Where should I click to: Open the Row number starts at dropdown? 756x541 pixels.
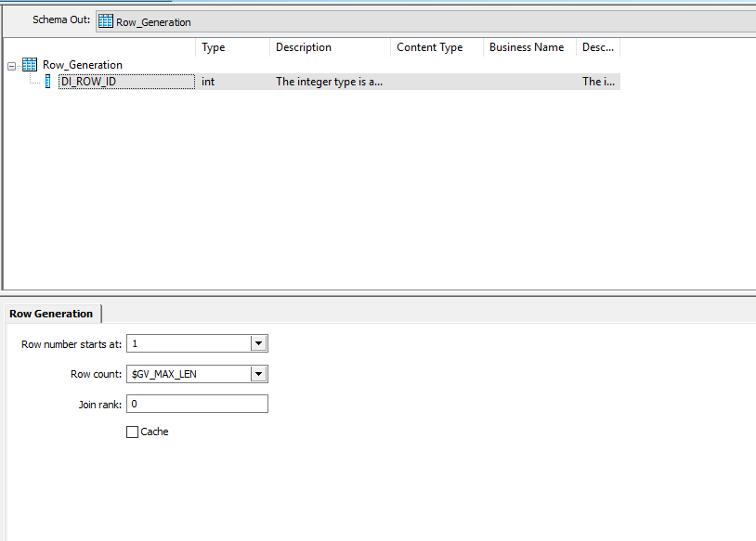tap(259, 343)
